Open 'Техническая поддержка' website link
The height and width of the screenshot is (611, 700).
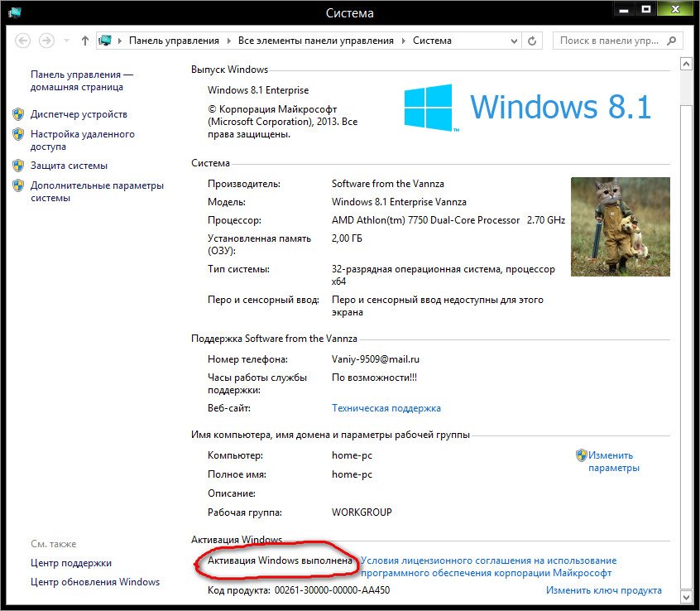(x=386, y=408)
